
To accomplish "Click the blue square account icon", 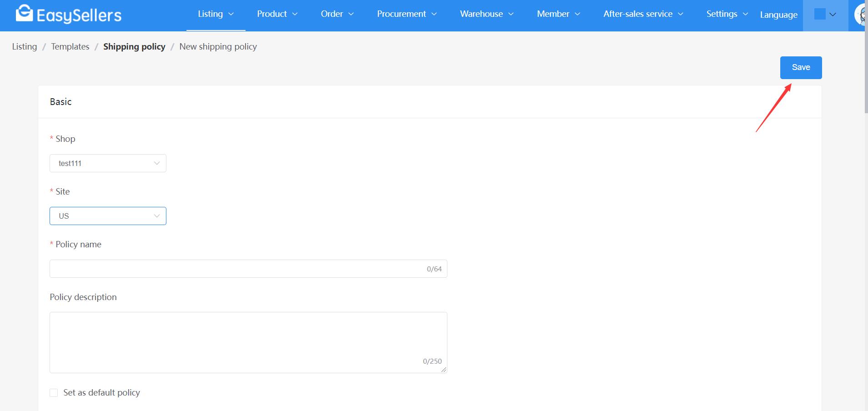I will coord(820,14).
